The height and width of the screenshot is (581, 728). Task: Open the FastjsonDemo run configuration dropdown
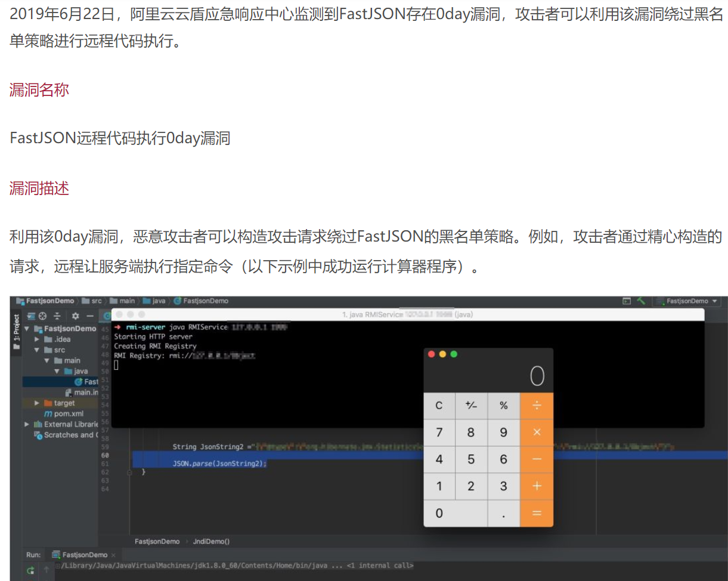[687, 301]
